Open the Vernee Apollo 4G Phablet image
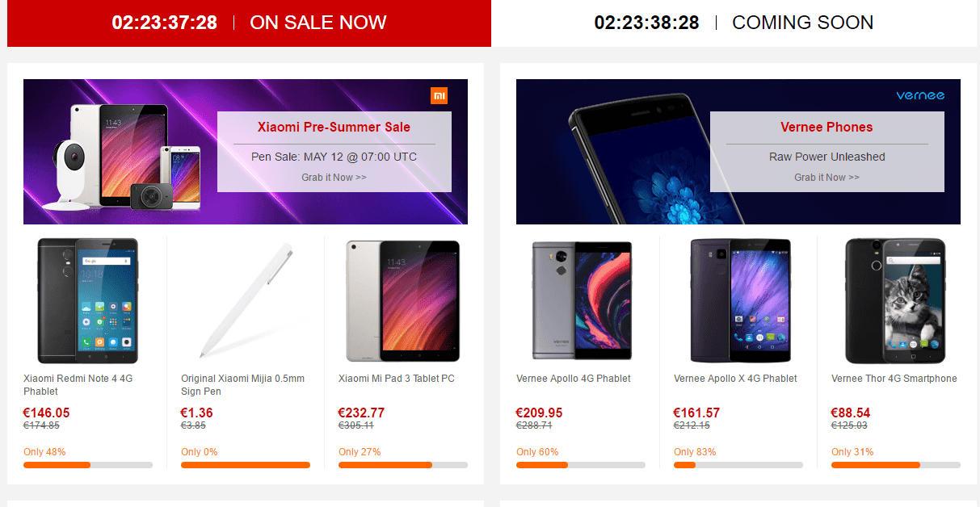The image size is (980, 507). click(x=580, y=301)
